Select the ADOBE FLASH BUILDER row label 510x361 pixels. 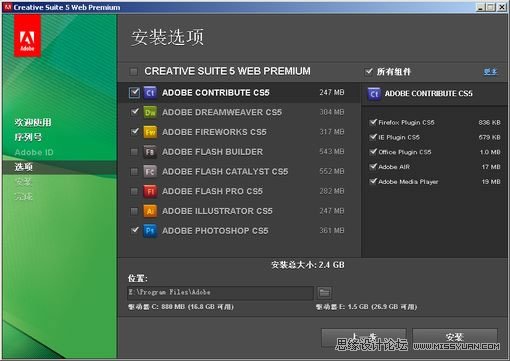212,152
